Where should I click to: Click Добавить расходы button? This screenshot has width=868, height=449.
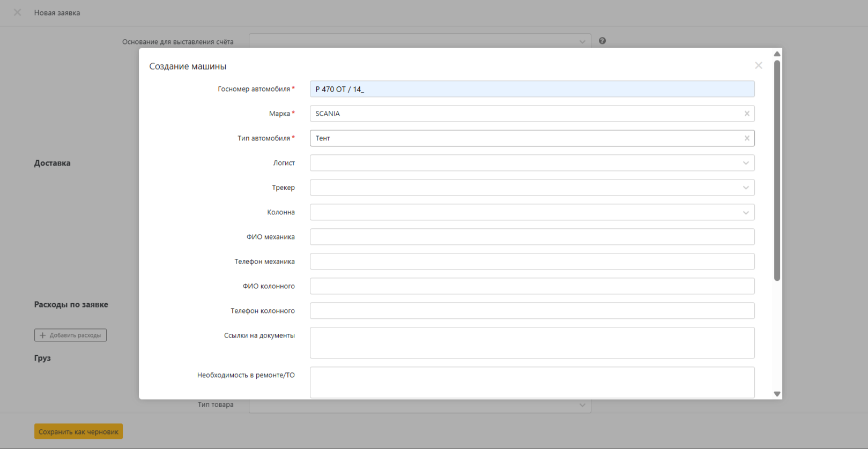click(70, 335)
